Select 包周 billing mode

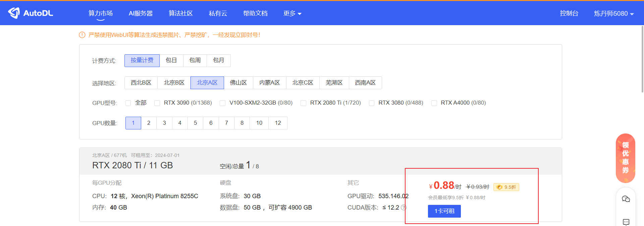[x=195, y=60]
